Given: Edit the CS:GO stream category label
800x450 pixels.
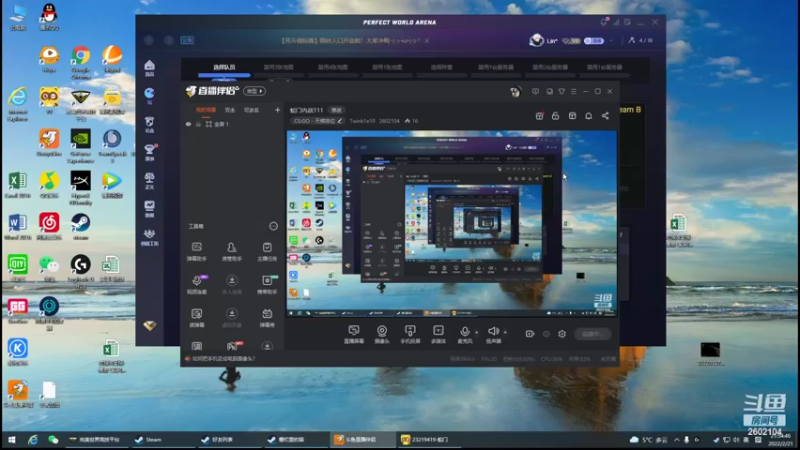Looking at the screenshot, I should click(317, 121).
